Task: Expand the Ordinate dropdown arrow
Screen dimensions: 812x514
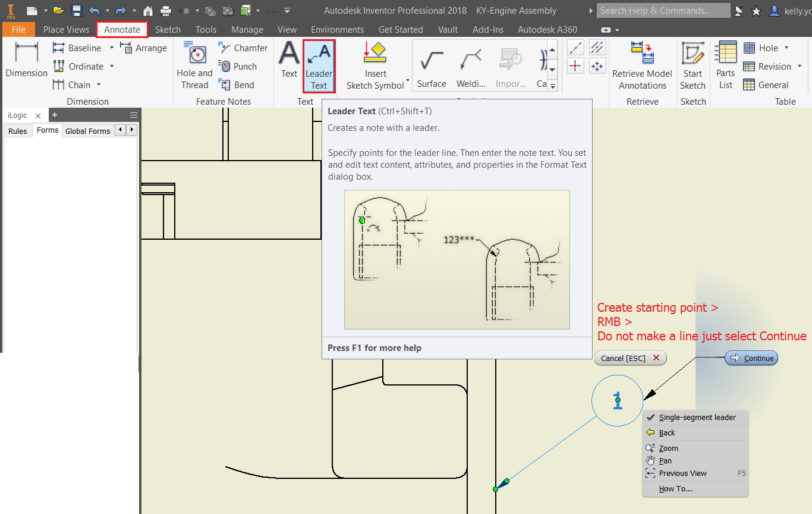Action: (x=112, y=66)
